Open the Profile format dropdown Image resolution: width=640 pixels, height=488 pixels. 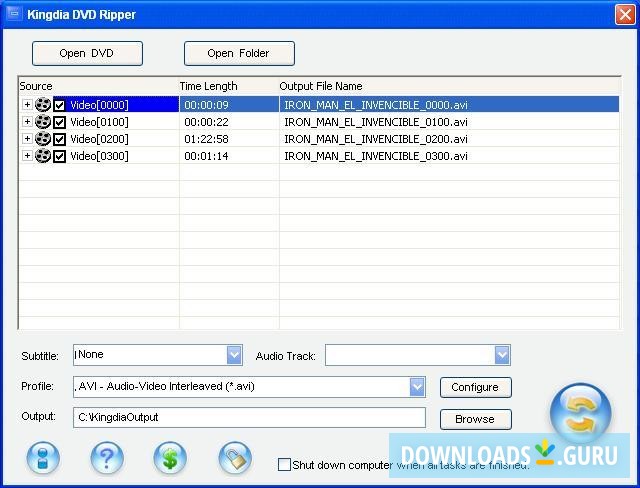coord(417,387)
